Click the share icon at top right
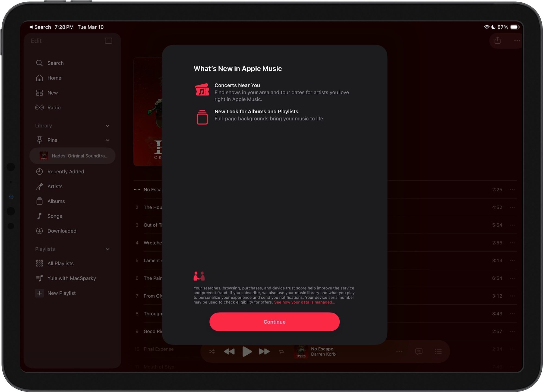 coord(497,41)
